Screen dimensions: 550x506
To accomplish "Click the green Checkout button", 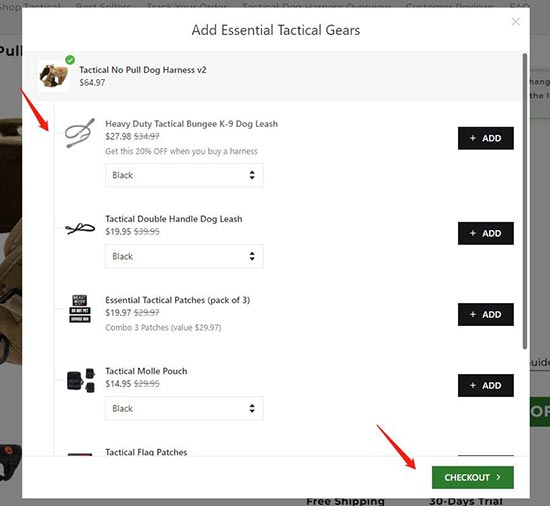I will point(472,477).
